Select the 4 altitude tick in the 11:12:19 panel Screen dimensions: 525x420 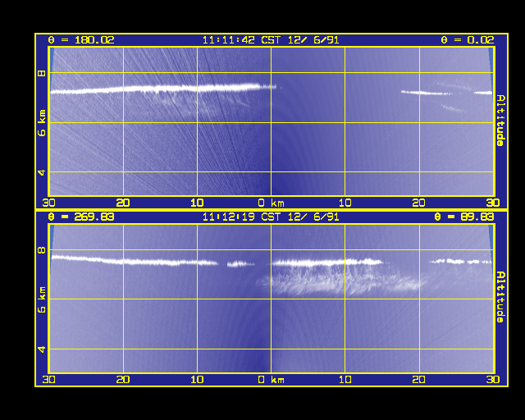[42, 349]
